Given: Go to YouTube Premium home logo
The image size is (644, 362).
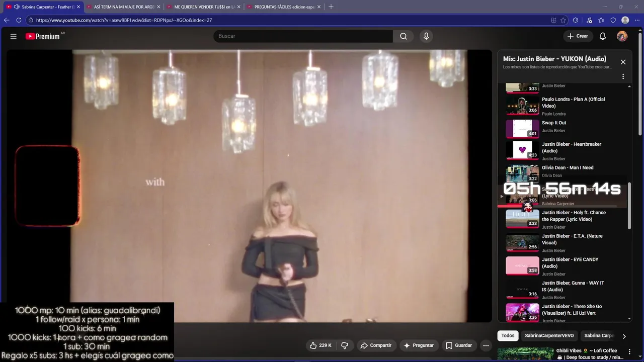Looking at the screenshot, I should 43,36.
